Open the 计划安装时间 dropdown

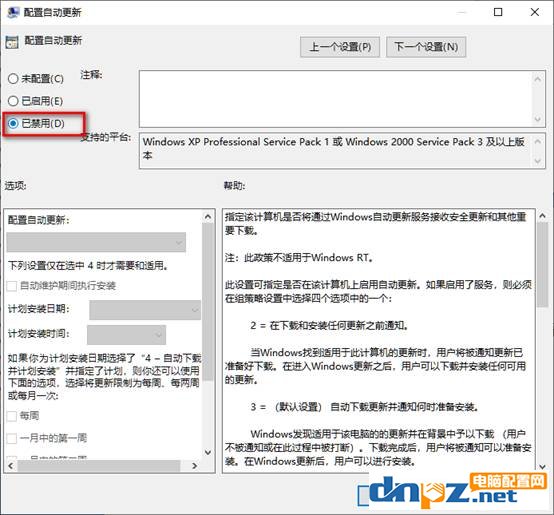[x=126, y=335]
